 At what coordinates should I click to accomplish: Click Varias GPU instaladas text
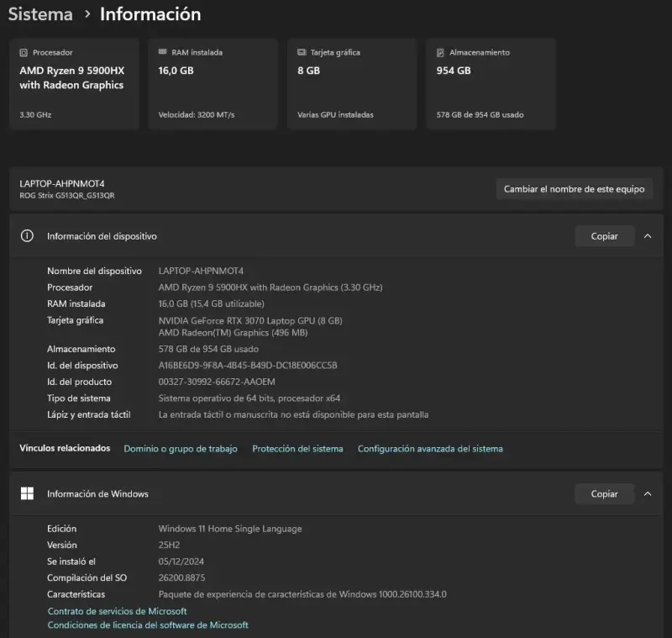(335, 115)
